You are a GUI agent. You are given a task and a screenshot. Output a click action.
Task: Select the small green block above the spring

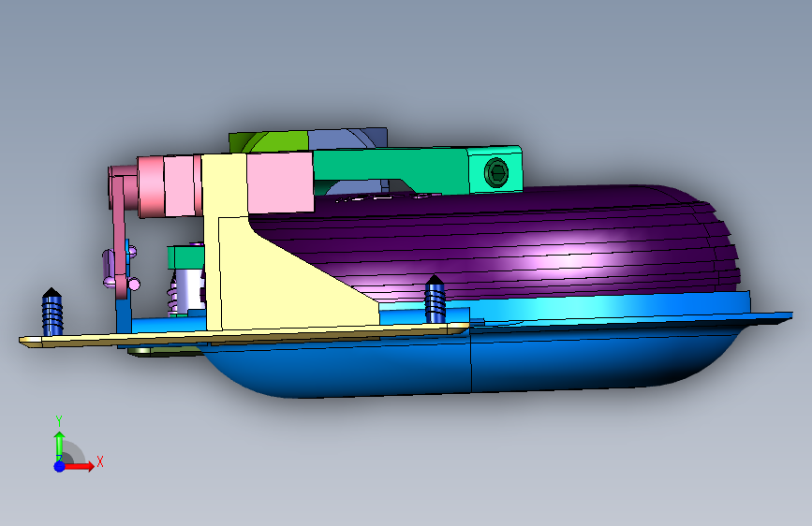click(x=185, y=257)
